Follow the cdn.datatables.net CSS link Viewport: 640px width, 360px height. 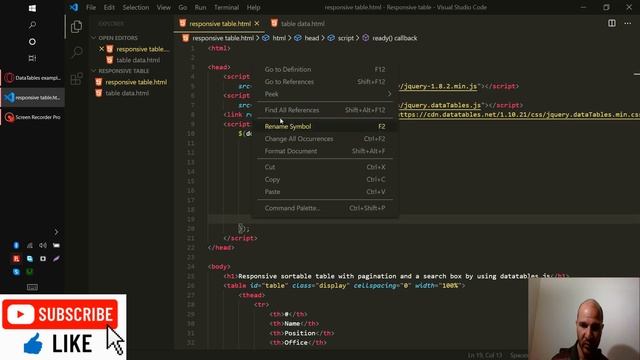tap(518, 115)
